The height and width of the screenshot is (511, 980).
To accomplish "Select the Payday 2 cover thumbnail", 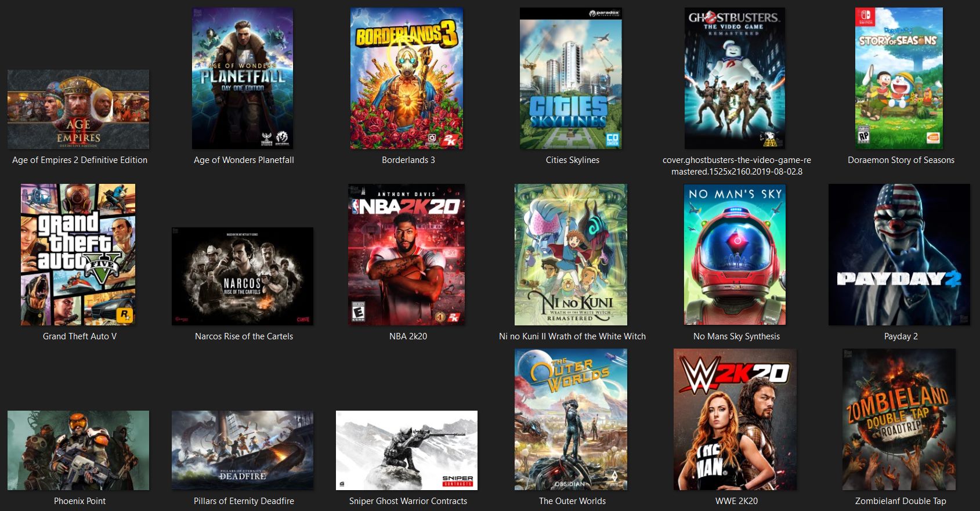I will click(x=899, y=255).
